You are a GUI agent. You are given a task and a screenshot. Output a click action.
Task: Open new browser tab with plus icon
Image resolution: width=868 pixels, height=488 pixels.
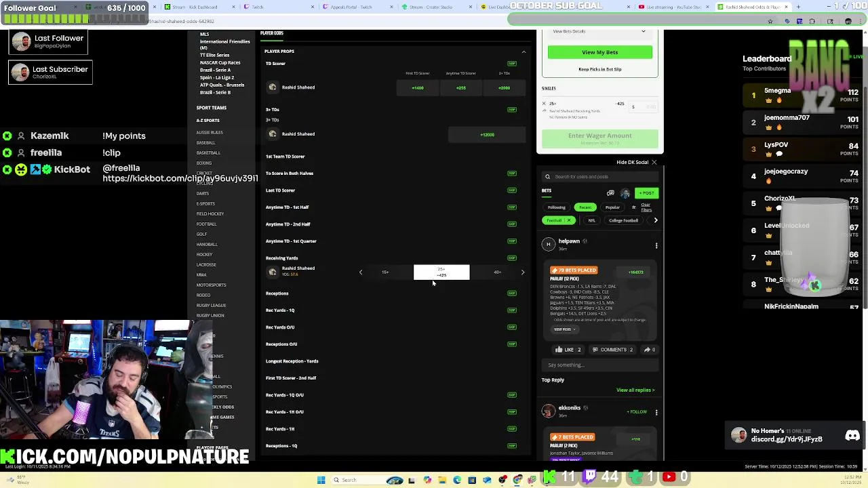coord(798,7)
